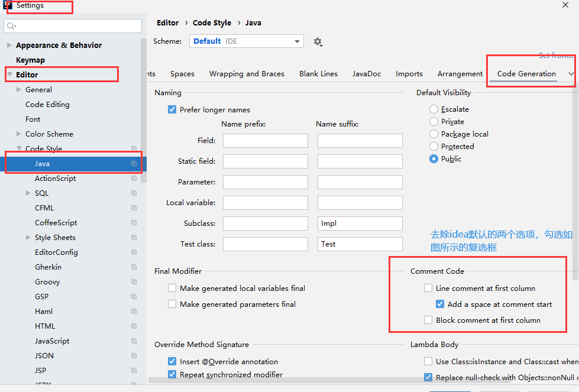Select Package local visibility option
Screen dimensions: 579x392
click(434, 134)
